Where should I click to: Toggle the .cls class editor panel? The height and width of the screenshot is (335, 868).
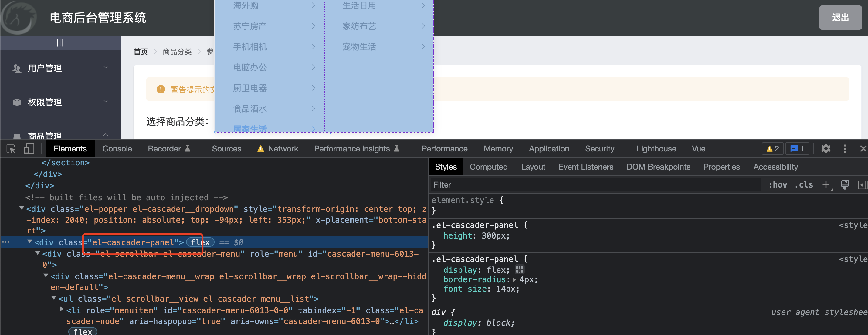point(804,185)
